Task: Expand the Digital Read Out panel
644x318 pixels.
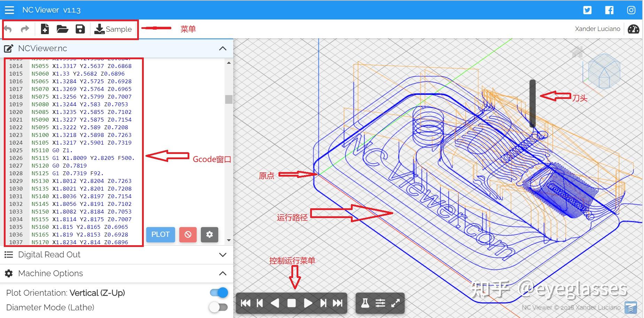Action: click(x=223, y=255)
